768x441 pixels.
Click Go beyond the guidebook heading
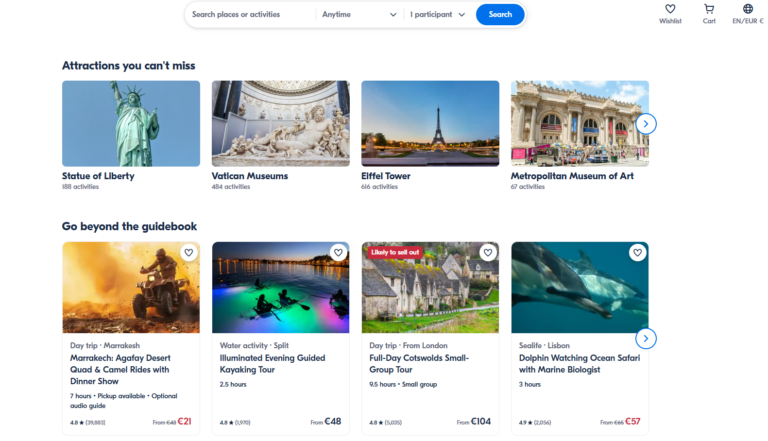pos(129,226)
